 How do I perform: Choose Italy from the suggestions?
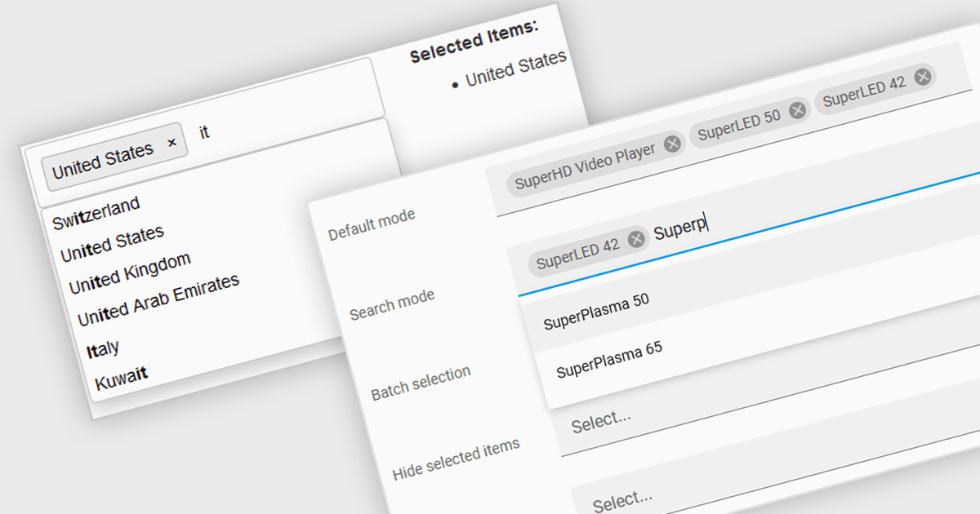tap(103, 348)
